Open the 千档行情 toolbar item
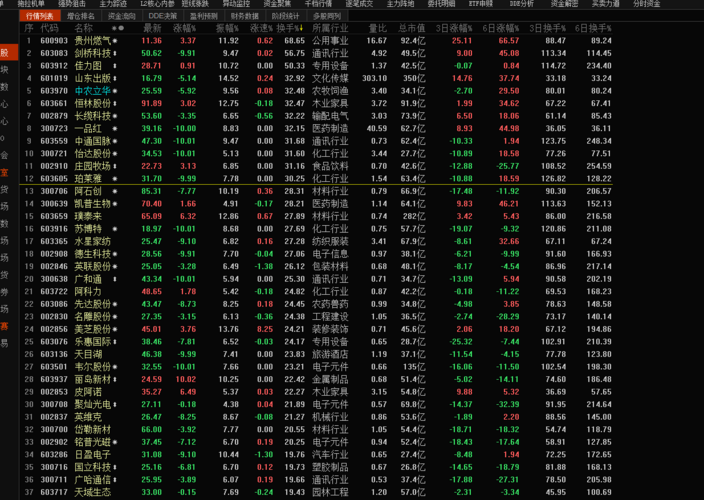 click(x=318, y=4)
